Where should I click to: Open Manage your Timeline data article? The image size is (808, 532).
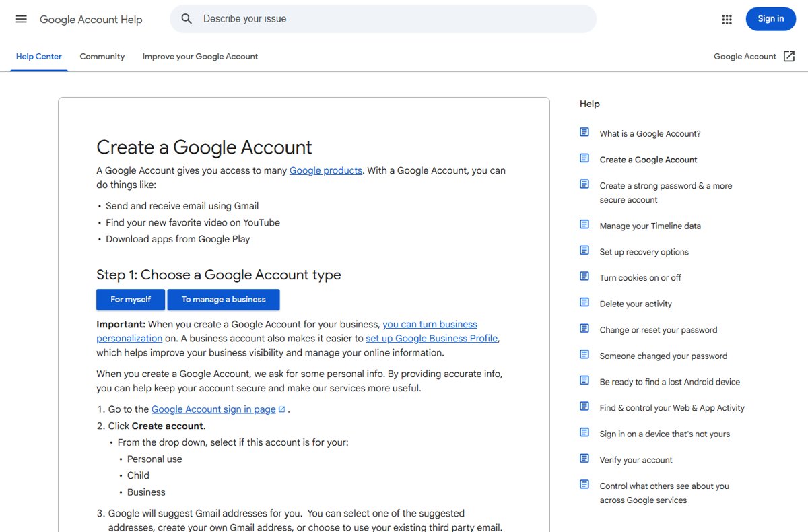pos(650,226)
